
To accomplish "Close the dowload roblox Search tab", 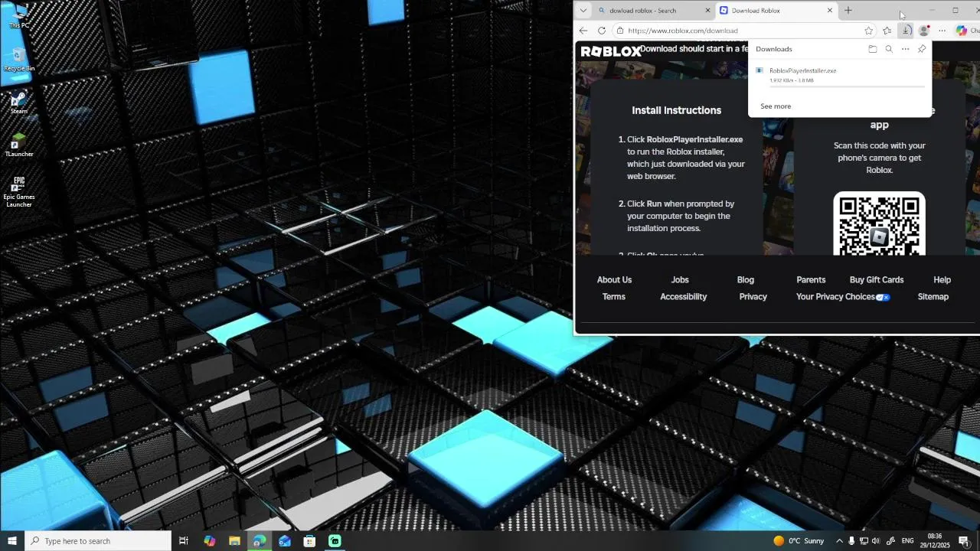I will [707, 11].
